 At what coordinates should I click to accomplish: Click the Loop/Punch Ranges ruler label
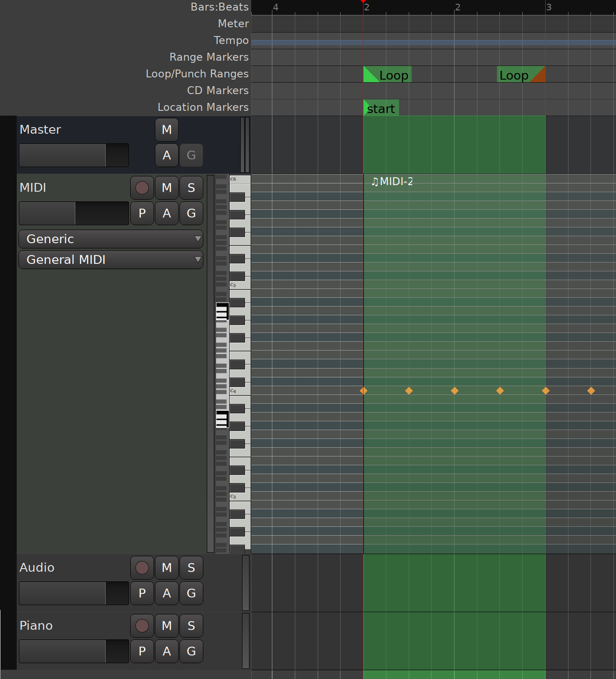click(x=197, y=74)
